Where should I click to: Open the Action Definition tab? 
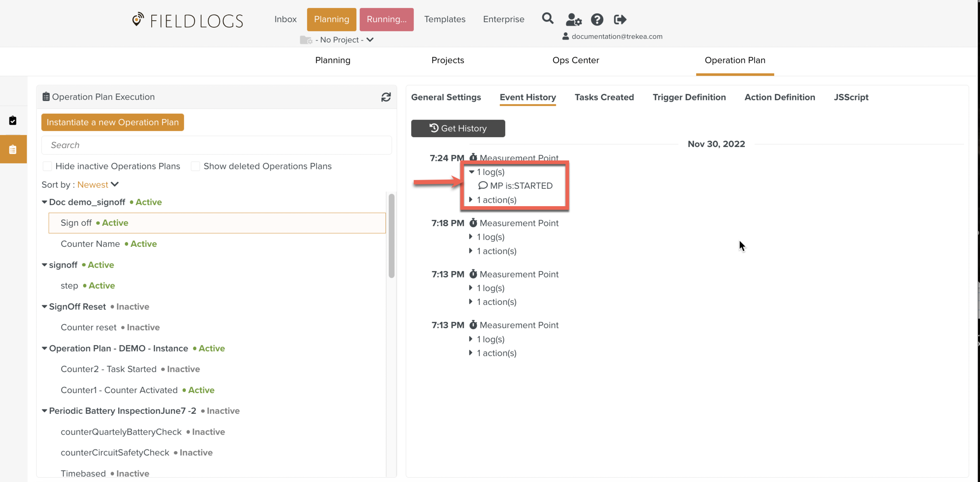(x=779, y=97)
